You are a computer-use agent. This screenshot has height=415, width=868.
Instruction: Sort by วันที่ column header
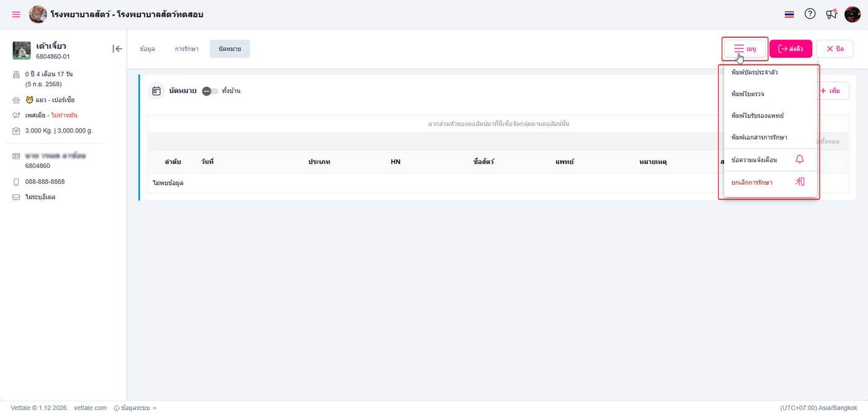(208, 162)
